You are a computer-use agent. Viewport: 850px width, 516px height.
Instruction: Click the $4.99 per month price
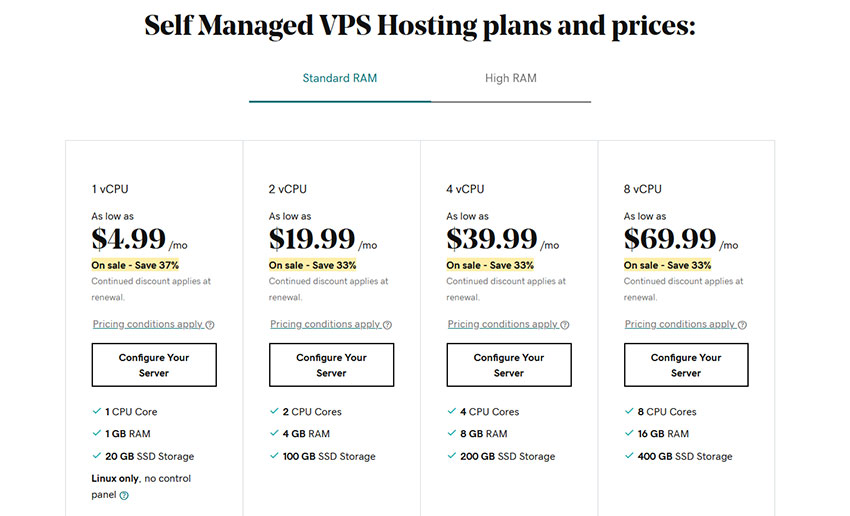139,239
